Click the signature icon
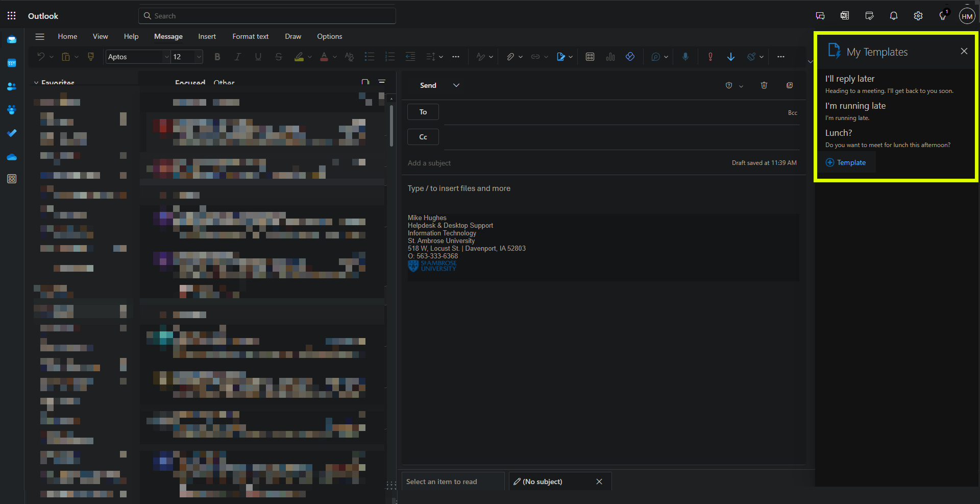980x504 pixels. [x=561, y=57]
